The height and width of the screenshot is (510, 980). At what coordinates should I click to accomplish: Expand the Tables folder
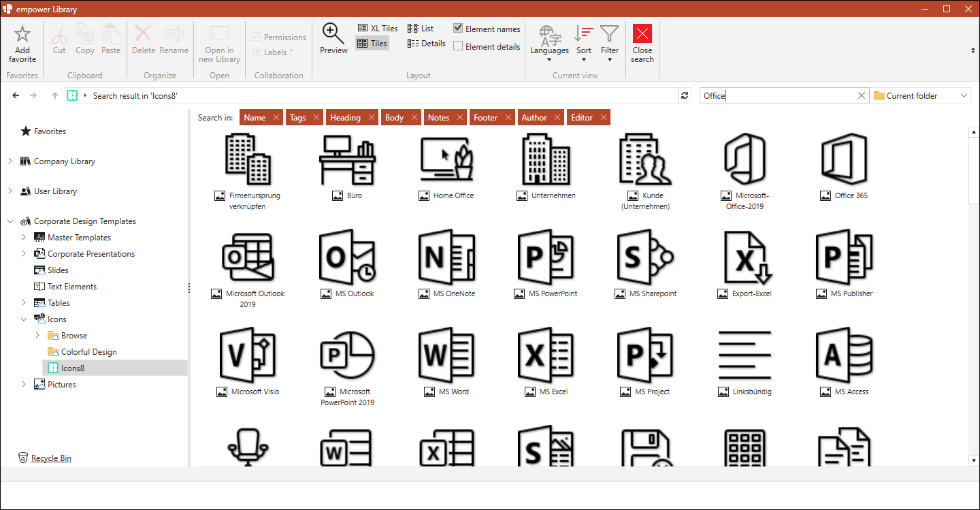pyautogui.click(x=24, y=303)
